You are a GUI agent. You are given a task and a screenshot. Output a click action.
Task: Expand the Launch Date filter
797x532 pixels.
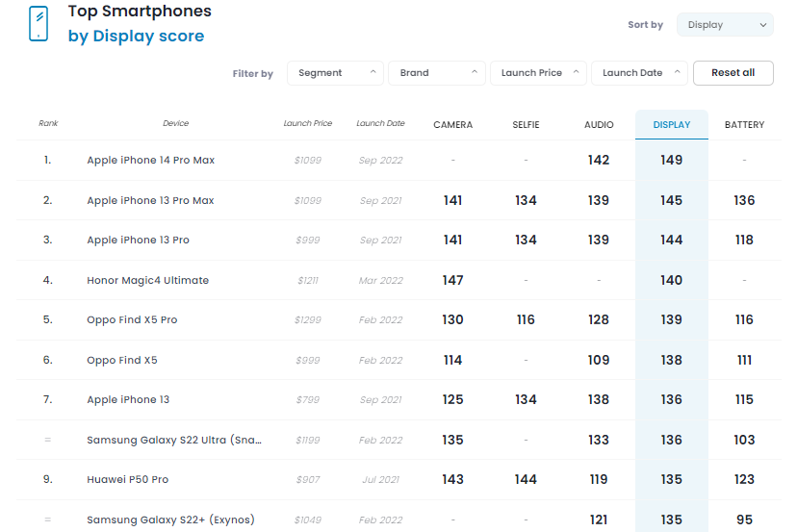click(639, 73)
